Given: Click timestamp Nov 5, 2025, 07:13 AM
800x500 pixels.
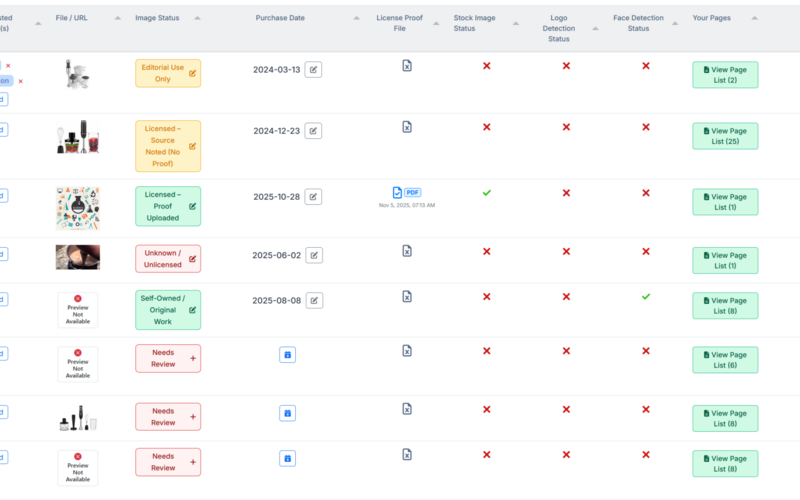Looking at the screenshot, I should coord(407,205).
